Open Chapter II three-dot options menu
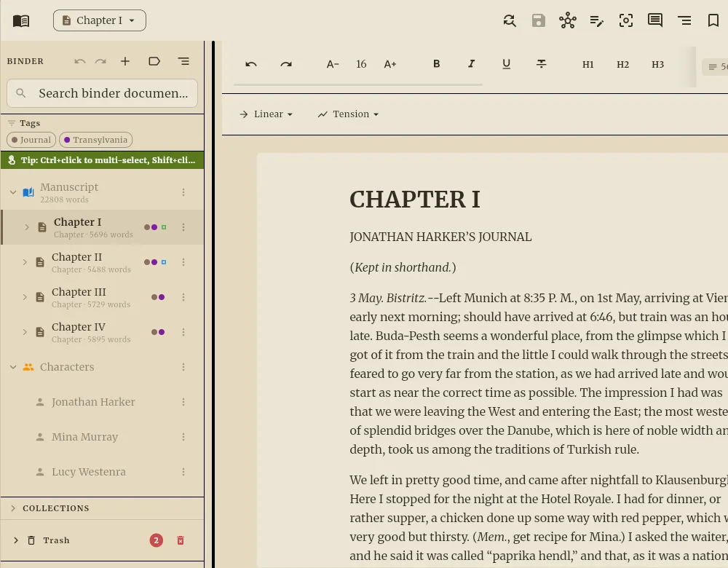This screenshot has width=728, height=568. click(183, 262)
